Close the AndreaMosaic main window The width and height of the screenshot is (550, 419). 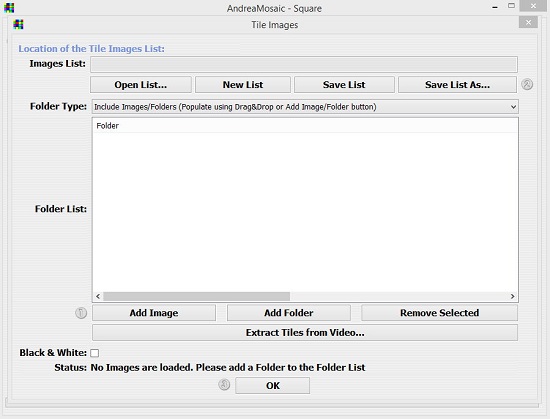tap(533, 6)
